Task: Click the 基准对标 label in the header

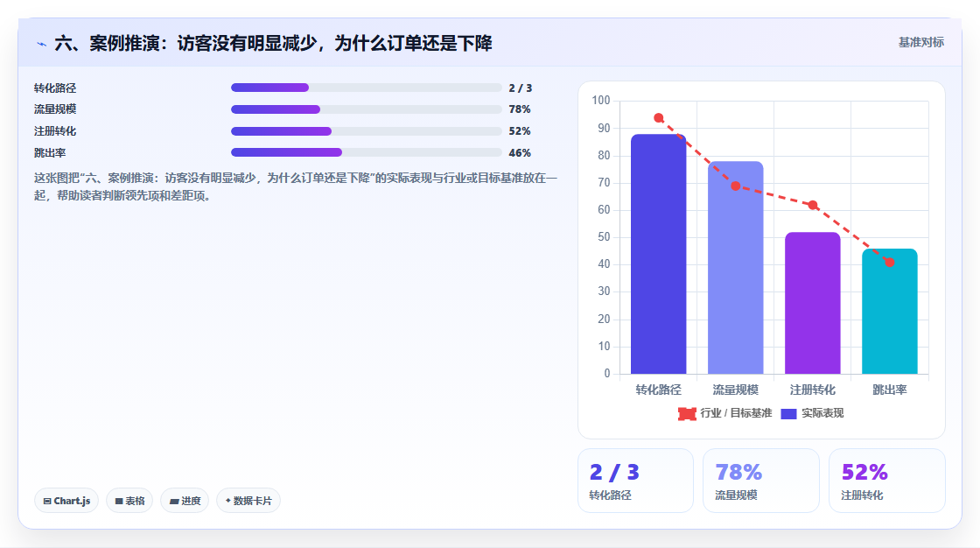Action: tap(920, 43)
